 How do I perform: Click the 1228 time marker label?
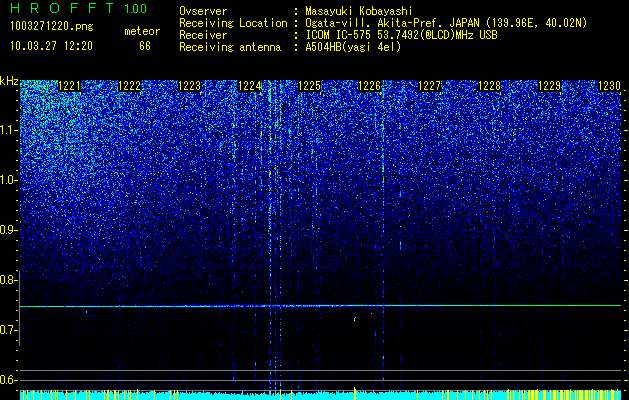point(490,85)
